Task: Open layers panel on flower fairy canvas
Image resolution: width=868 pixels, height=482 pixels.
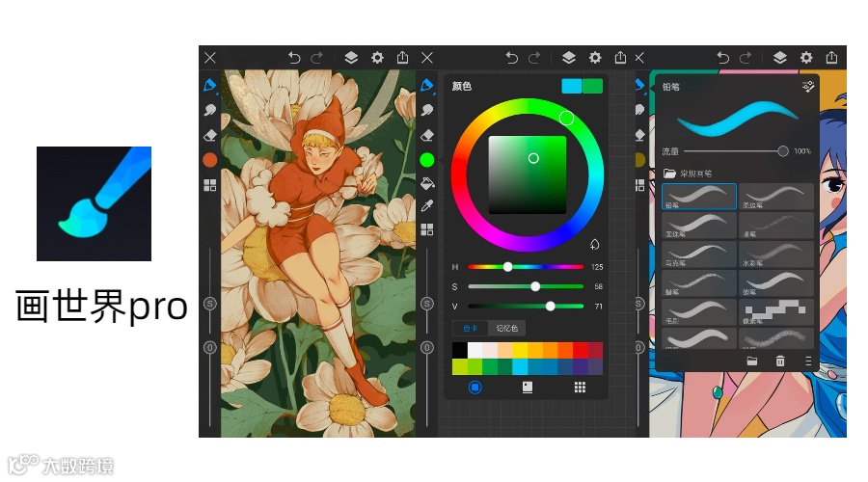Action: coord(351,58)
